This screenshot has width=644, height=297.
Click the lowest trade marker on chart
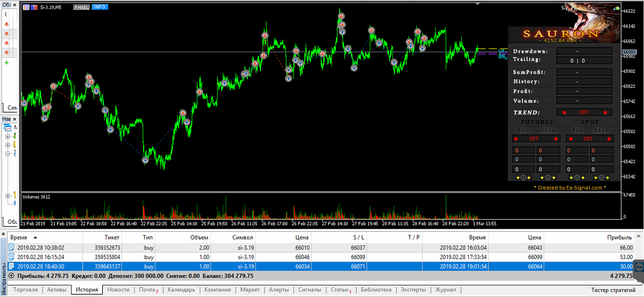(145, 161)
